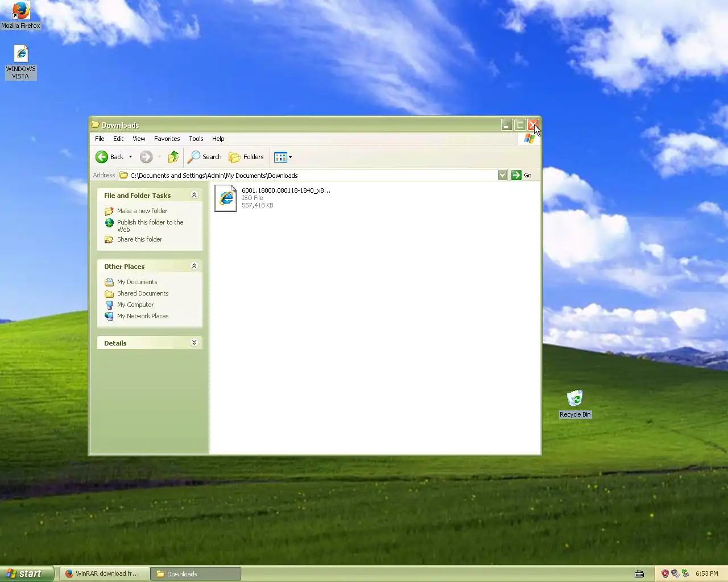Click the Make a new folder icon

(109, 211)
